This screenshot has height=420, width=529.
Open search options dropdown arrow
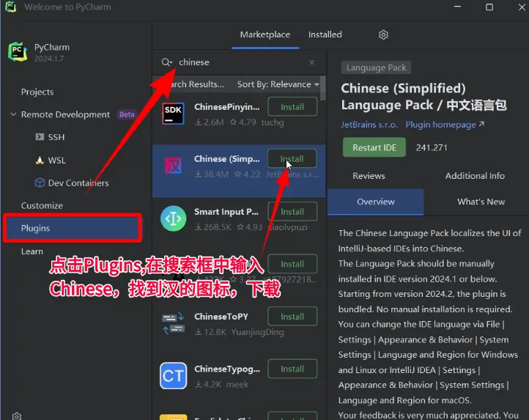coord(171,62)
